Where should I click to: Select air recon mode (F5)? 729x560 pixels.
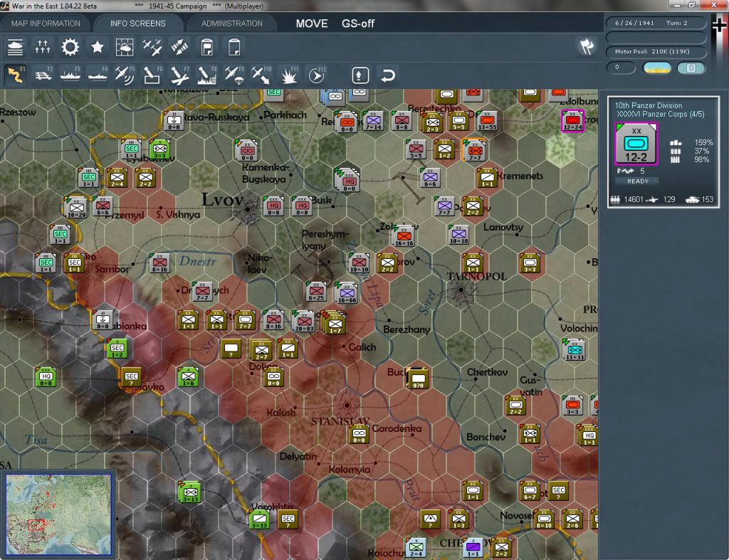pos(125,75)
